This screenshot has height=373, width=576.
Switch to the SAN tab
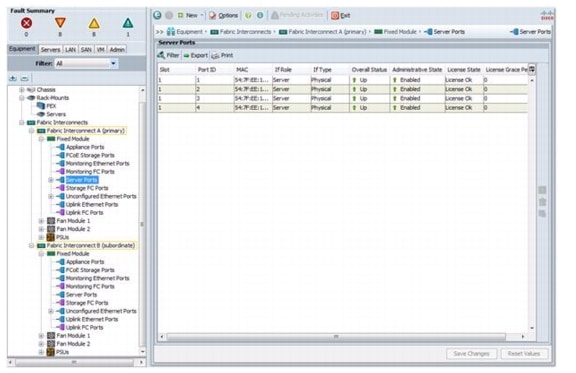(86, 50)
